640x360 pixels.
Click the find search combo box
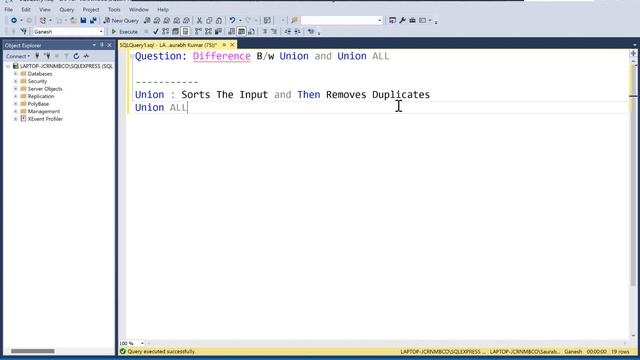tap(342, 20)
